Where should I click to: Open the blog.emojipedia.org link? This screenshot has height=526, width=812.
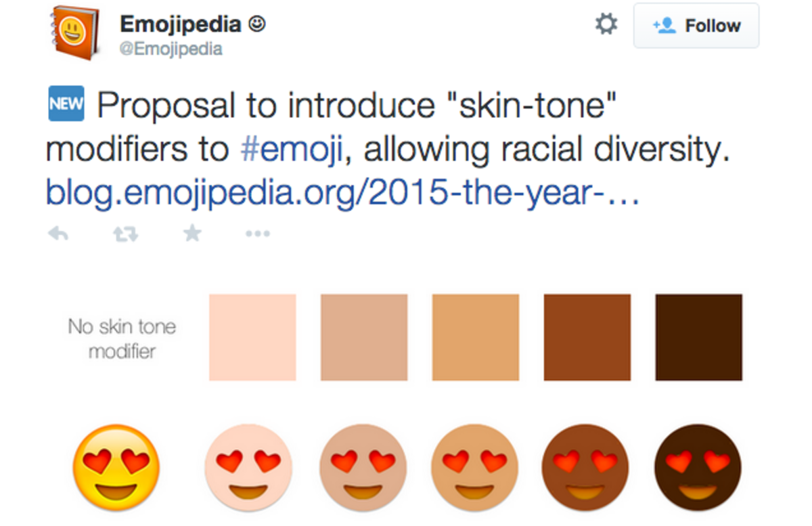click(342, 192)
